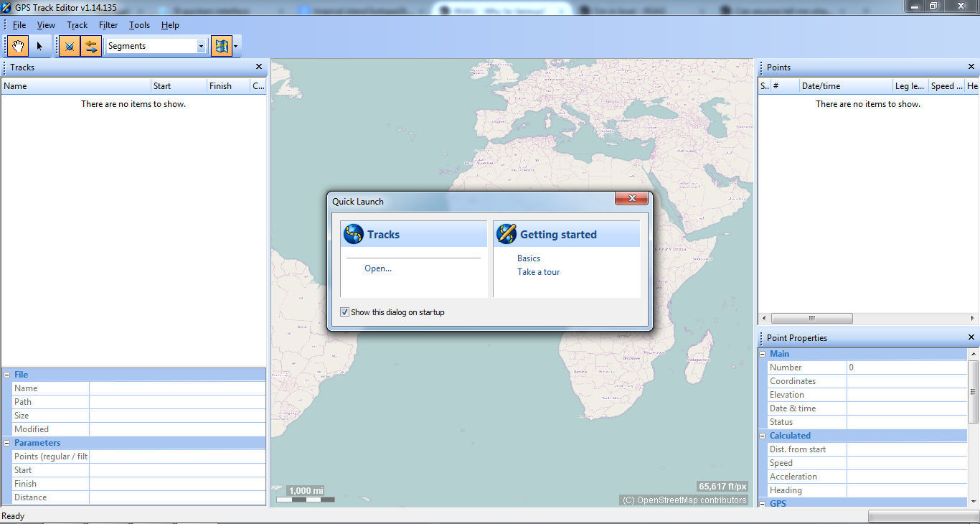Click the # column header in Points
The image size is (980, 524).
785,86
